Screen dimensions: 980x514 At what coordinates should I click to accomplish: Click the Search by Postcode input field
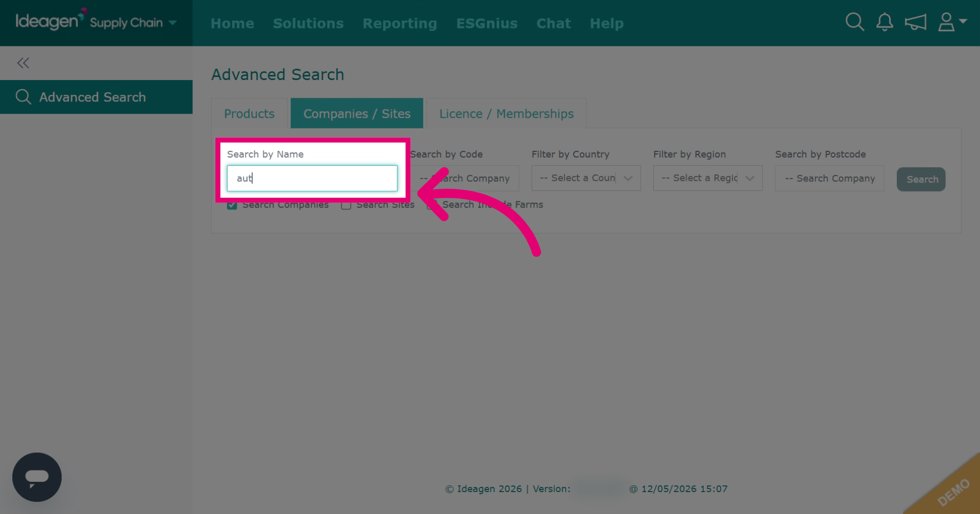point(829,178)
